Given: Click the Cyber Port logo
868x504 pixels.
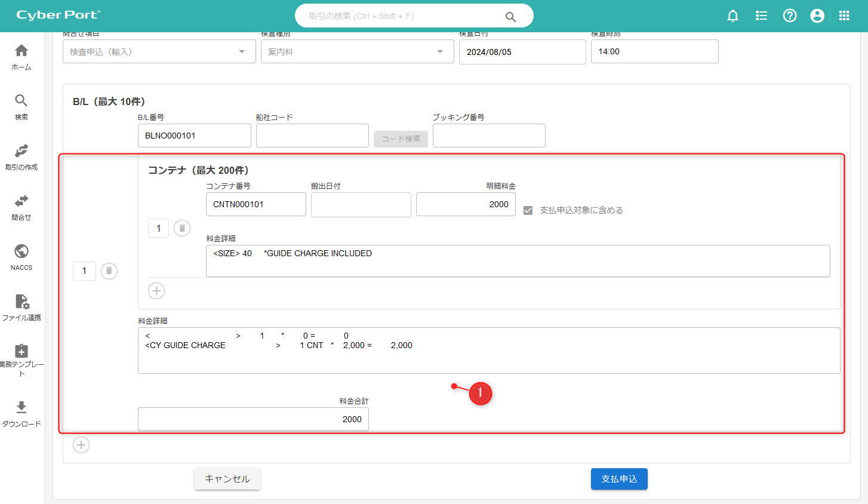Looking at the screenshot, I should (x=59, y=16).
